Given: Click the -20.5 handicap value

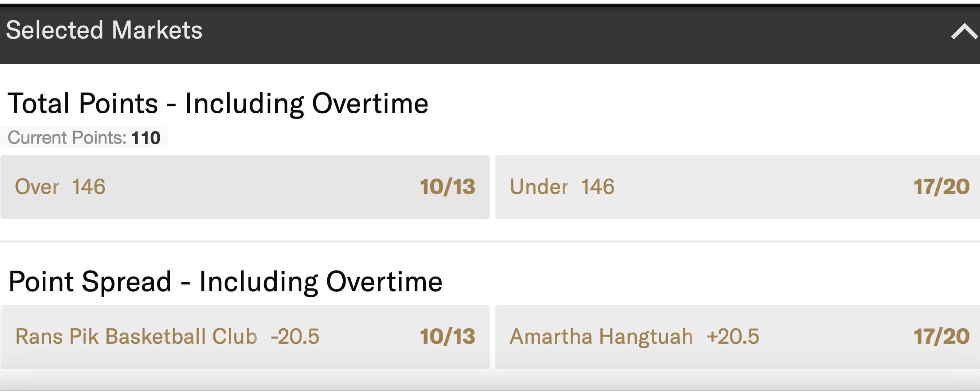Looking at the screenshot, I should click(x=295, y=337).
